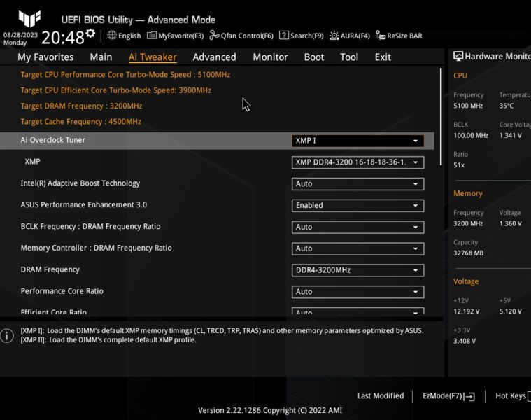This screenshot has width=531, height=420.
Task: Click +5V reading 5.120 V
Action: tap(510, 311)
